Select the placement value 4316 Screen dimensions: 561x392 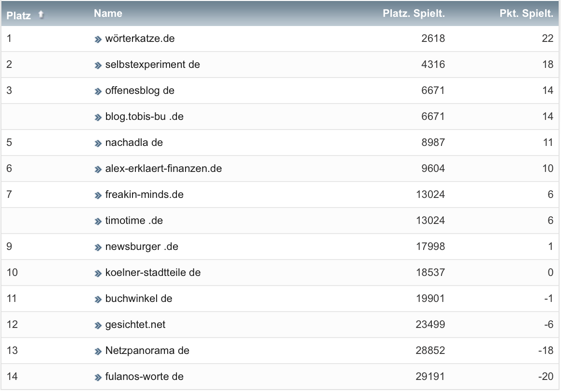(x=433, y=65)
